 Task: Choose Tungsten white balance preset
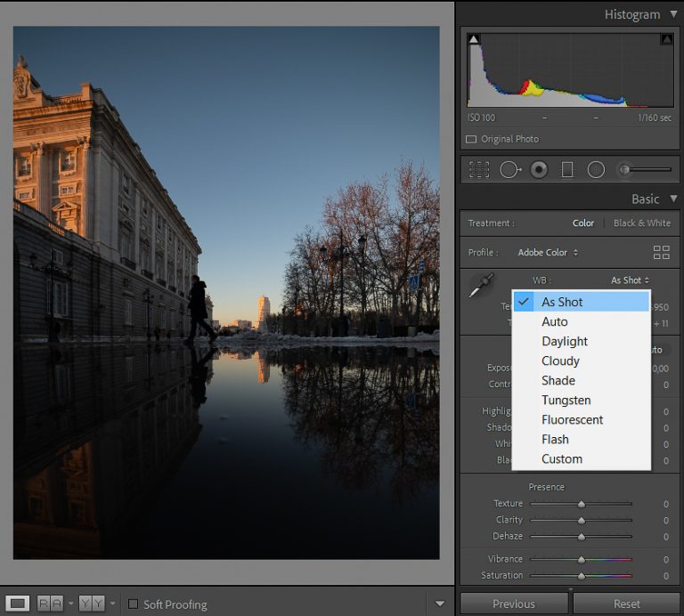point(582,400)
